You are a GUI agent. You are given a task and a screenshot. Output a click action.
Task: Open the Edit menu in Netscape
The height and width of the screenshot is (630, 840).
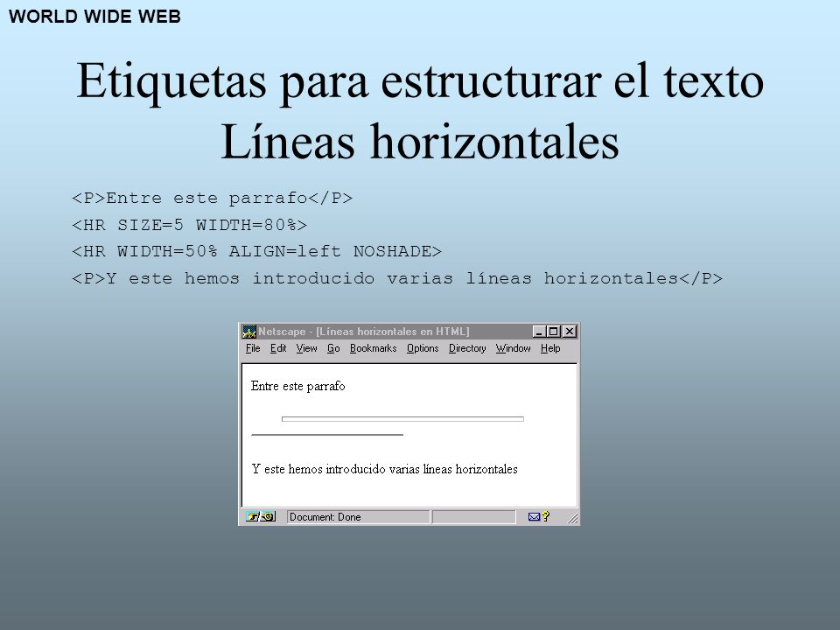point(278,349)
